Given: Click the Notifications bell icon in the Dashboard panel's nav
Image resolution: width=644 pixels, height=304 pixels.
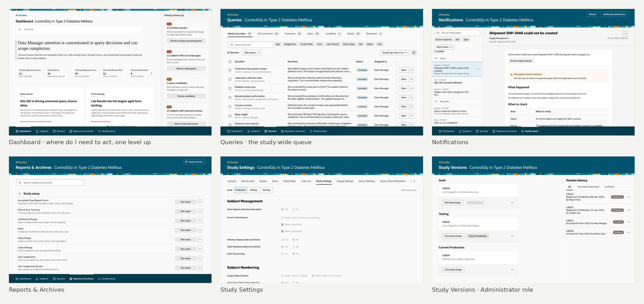Looking at the screenshot, I should tap(100, 131).
